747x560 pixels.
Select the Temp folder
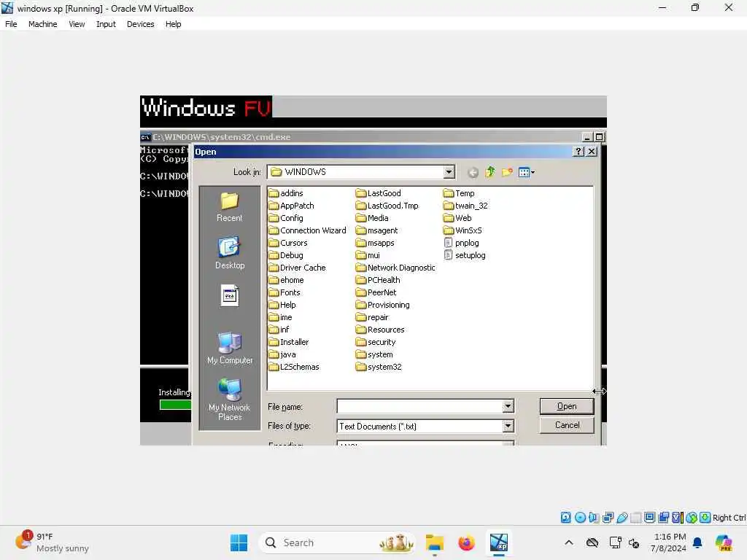459,193
